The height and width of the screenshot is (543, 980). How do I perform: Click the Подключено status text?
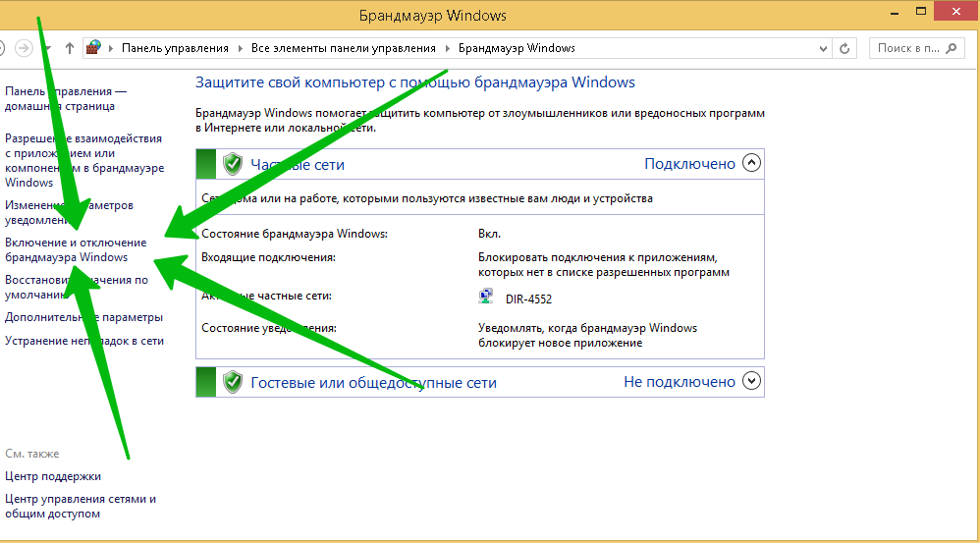(690, 164)
